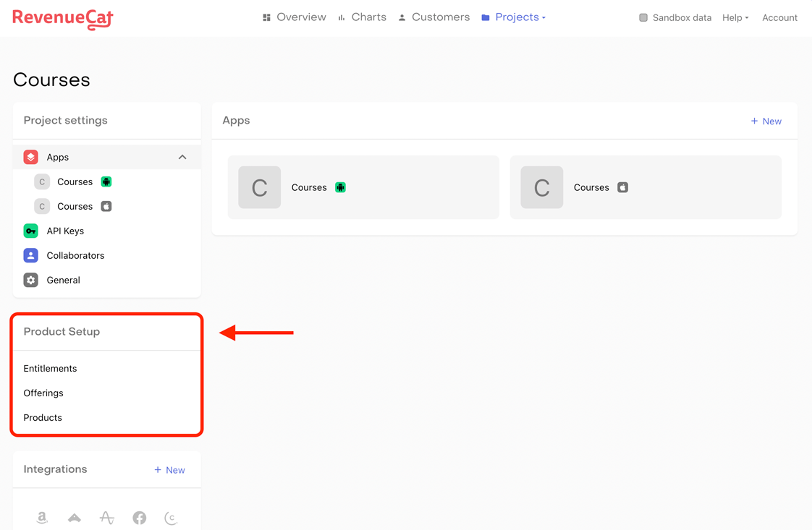Open the Collaborators page
The width and height of the screenshot is (812, 530).
(x=75, y=255)
